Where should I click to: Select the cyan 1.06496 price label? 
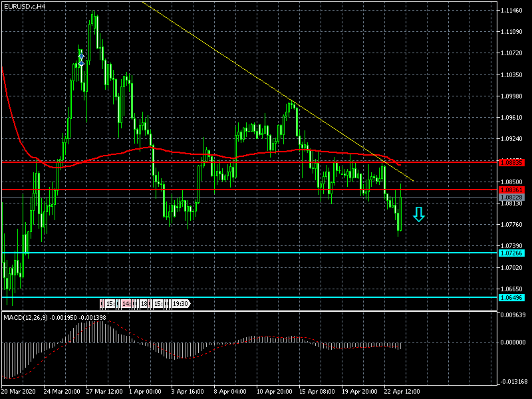pyautogui.click(x=511, y=297)
